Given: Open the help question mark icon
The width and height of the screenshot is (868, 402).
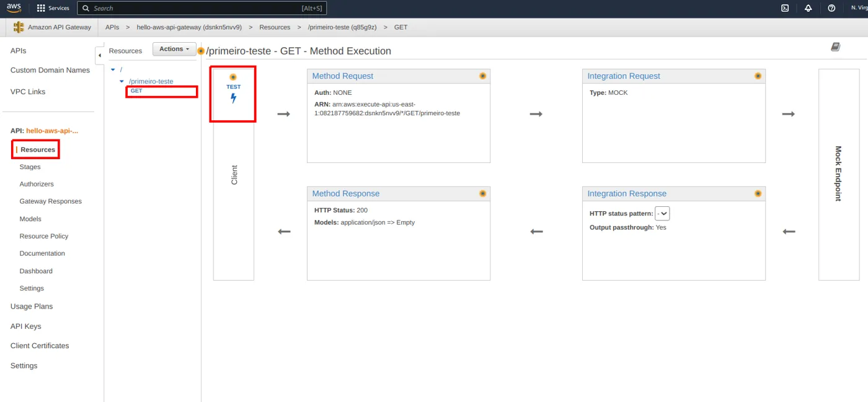Looking at the screenshot, I should tap(831, 8).
